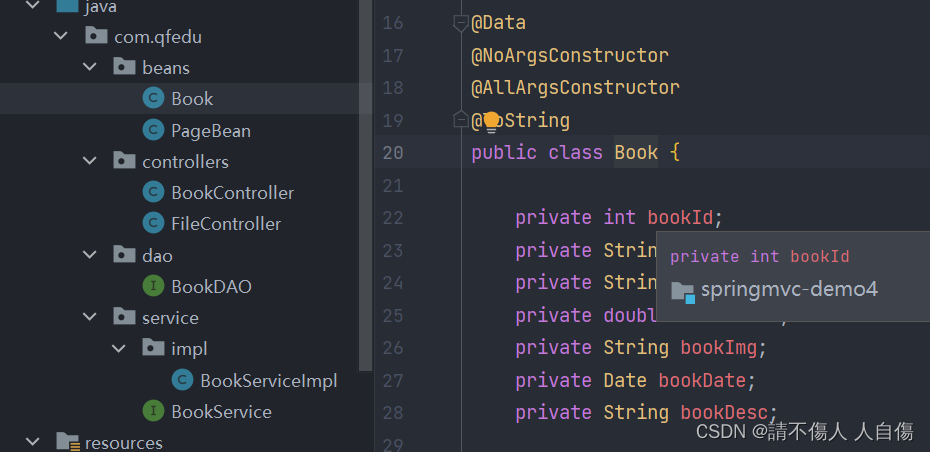Click the beans package folder icon

(x=125, y=66)
